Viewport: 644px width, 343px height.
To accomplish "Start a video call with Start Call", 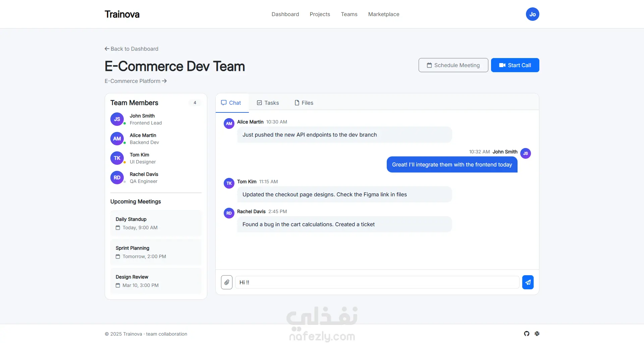I will (x=515, y=65).
